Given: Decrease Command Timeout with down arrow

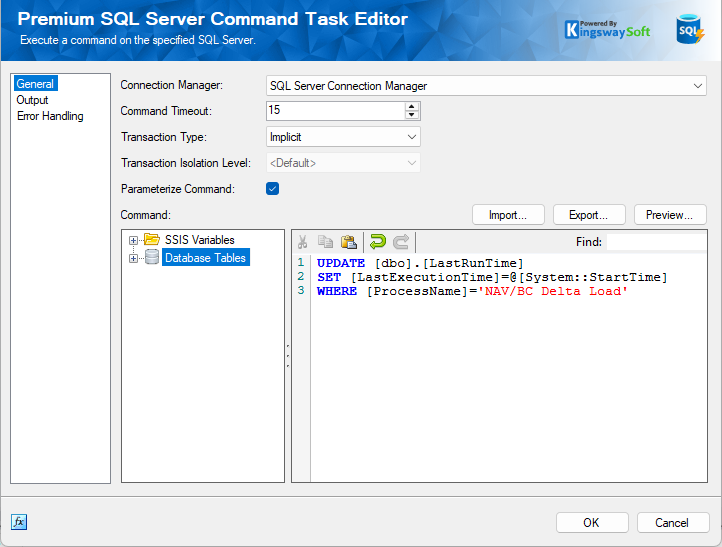Looking at the screenshot, I should tap(412, 115).
